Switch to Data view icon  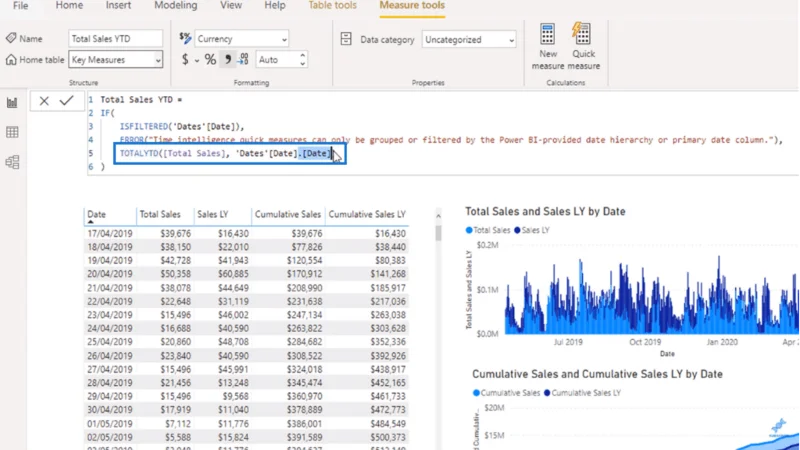point(12,133)
